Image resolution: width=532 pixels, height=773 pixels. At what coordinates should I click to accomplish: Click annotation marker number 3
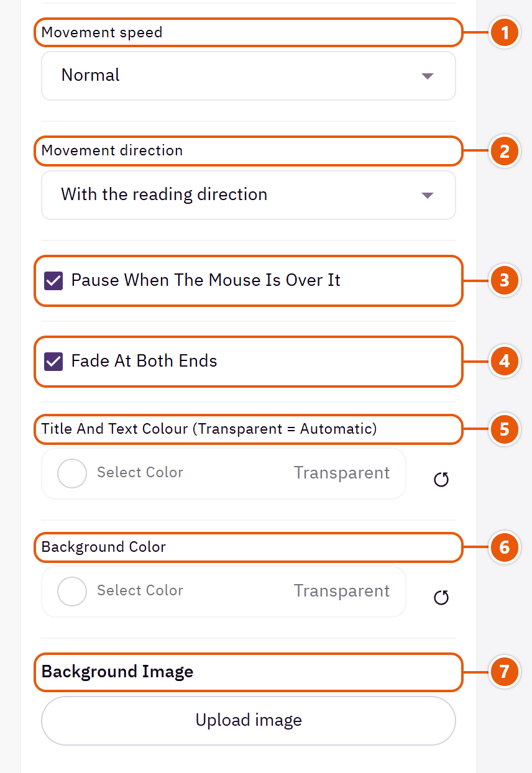point(504,280)
